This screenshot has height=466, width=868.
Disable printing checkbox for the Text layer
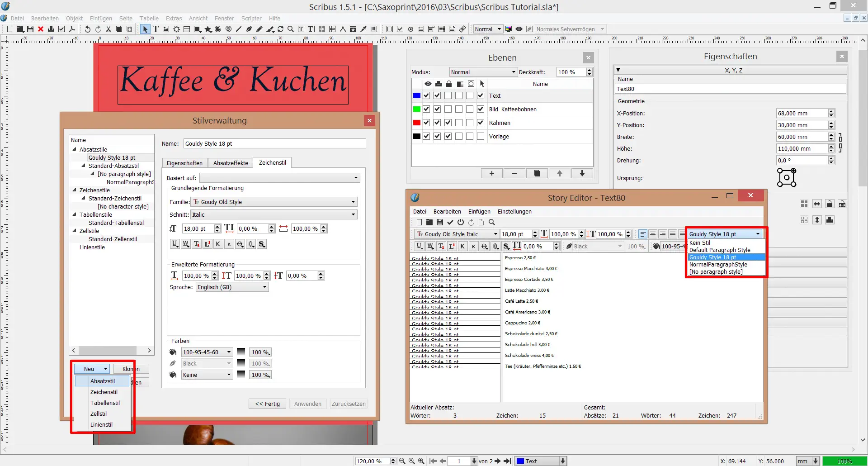[437, 95]
